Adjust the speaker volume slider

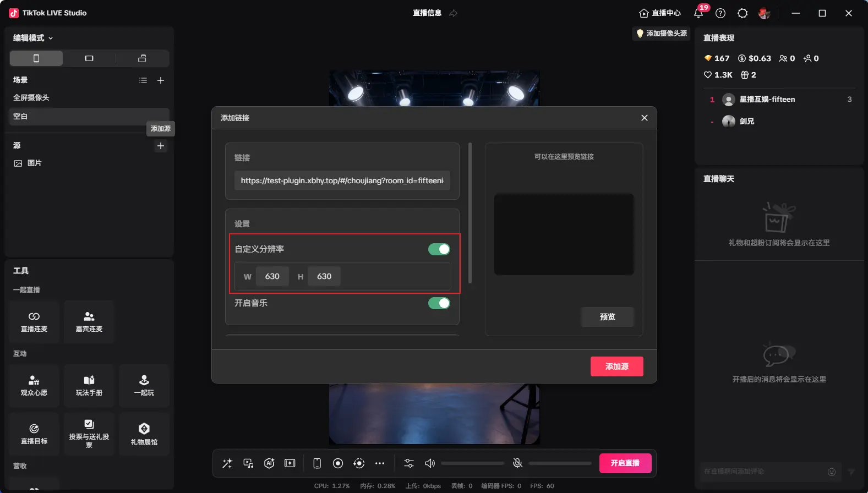coord(472,463)
